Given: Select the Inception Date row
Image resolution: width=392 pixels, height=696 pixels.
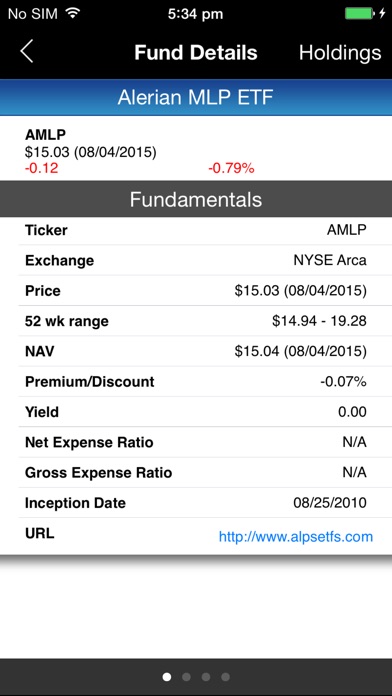Looking at the screenshot, I should tap(196, 503).
